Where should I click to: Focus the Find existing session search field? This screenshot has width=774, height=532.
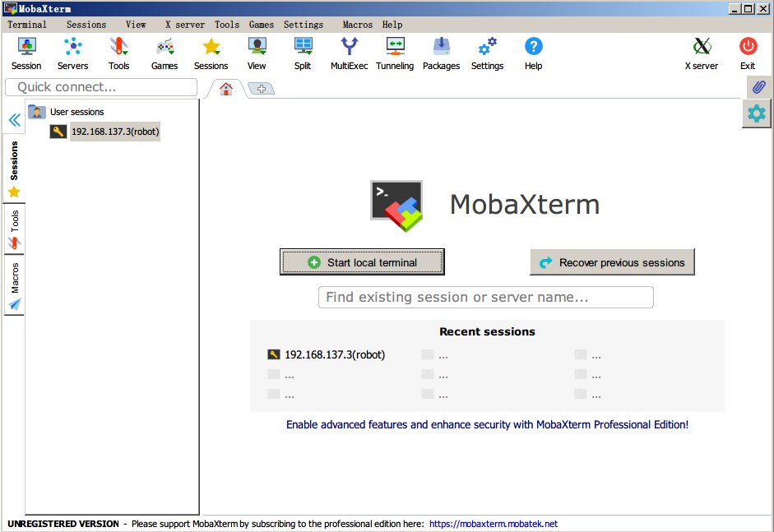point(486,297)
